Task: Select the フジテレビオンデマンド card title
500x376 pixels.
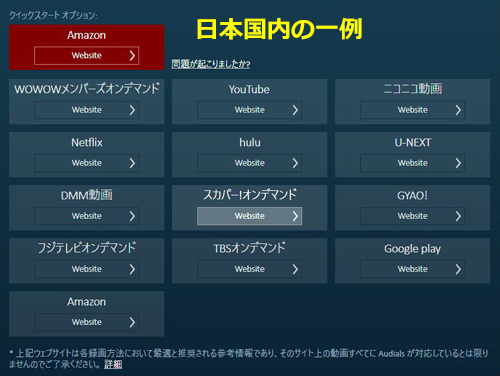Action: point(87,248)
